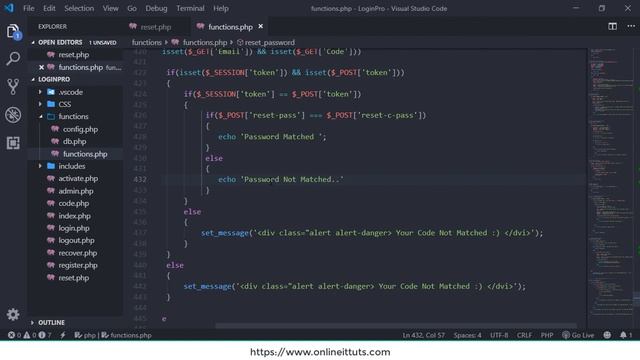
Task: Open the Source Control view icon
Action: 13,87
